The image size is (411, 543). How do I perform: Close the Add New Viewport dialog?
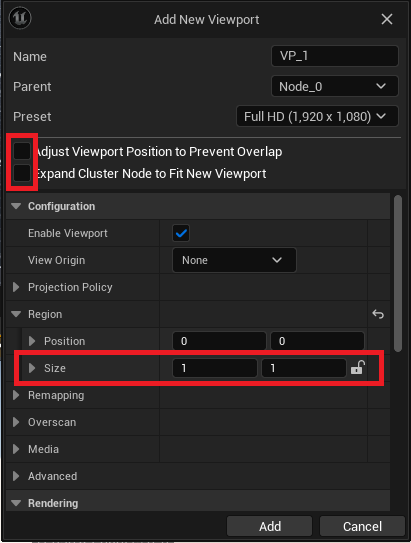pos(387,19)
